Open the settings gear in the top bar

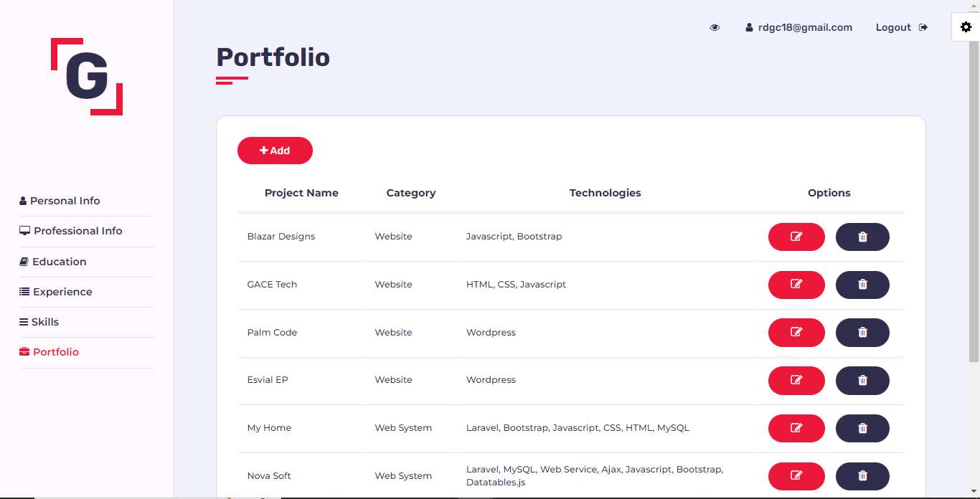[x=966, y=27]
